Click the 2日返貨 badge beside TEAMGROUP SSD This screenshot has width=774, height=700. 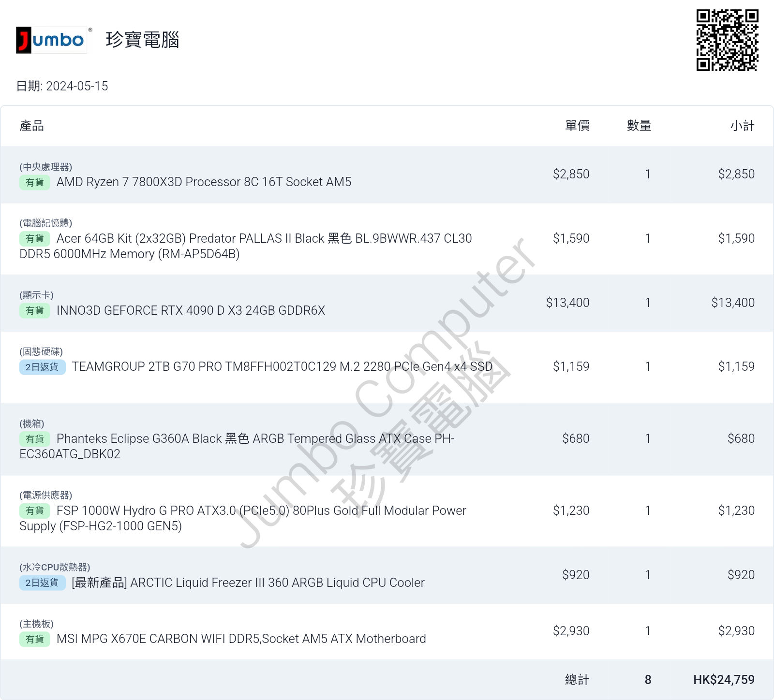tap(43, 367)
